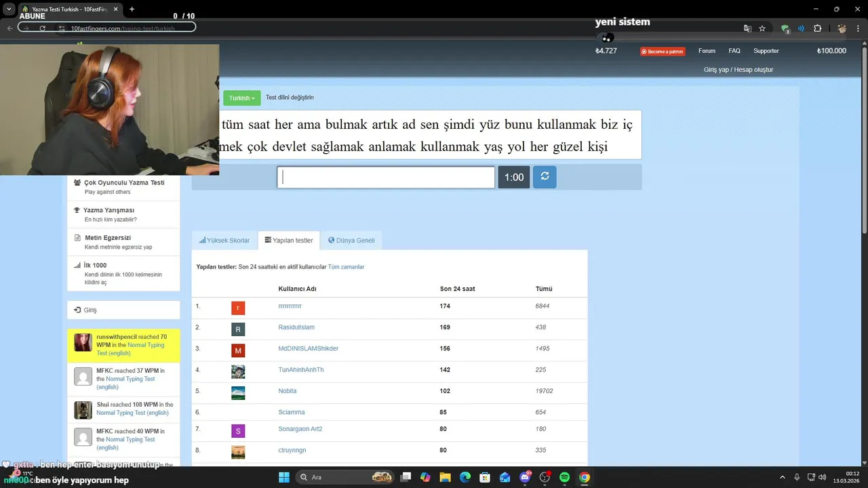Click the taskbar Ara search box
This screenshot has width=868, height=488.
346,477
